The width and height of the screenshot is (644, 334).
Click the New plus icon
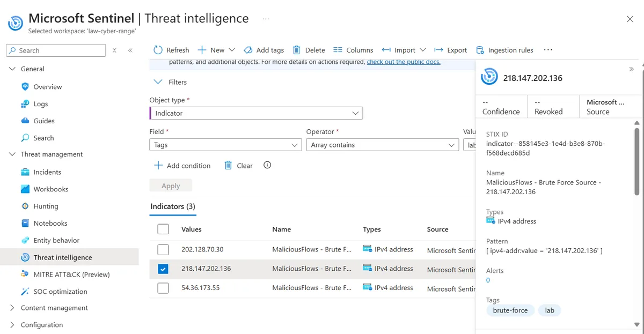[202, 50]
